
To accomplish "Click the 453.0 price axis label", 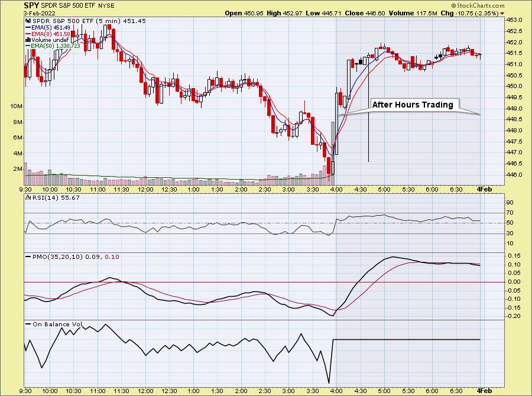I will pyautogui.click(x=514, y=20).
